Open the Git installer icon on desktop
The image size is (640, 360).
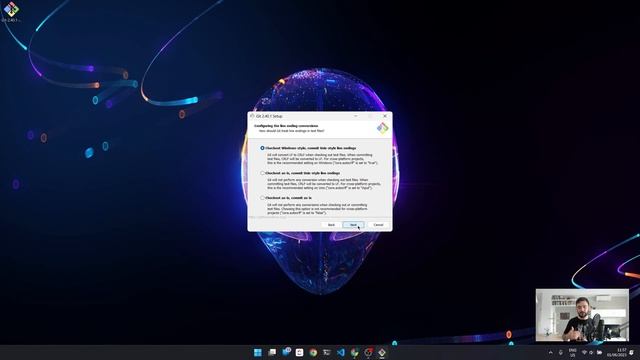[11, 11]
